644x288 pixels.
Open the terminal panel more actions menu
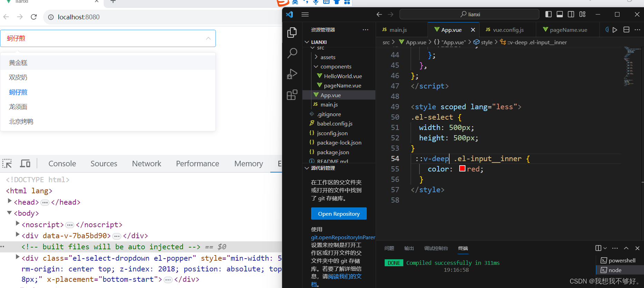[615, 248]
